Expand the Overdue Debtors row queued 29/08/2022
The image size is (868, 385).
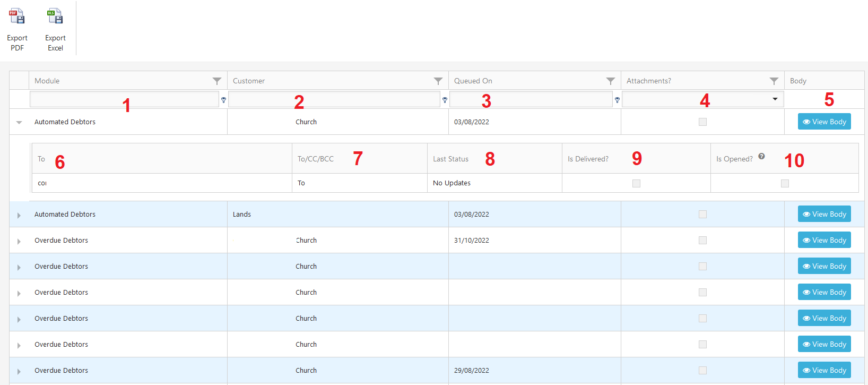click(x=19, y=371)
